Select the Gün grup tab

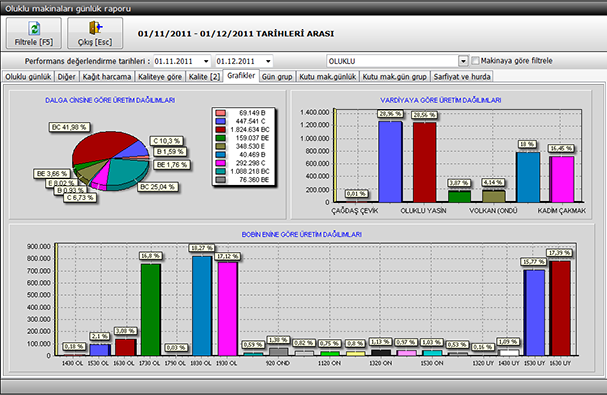click(277, 77)
